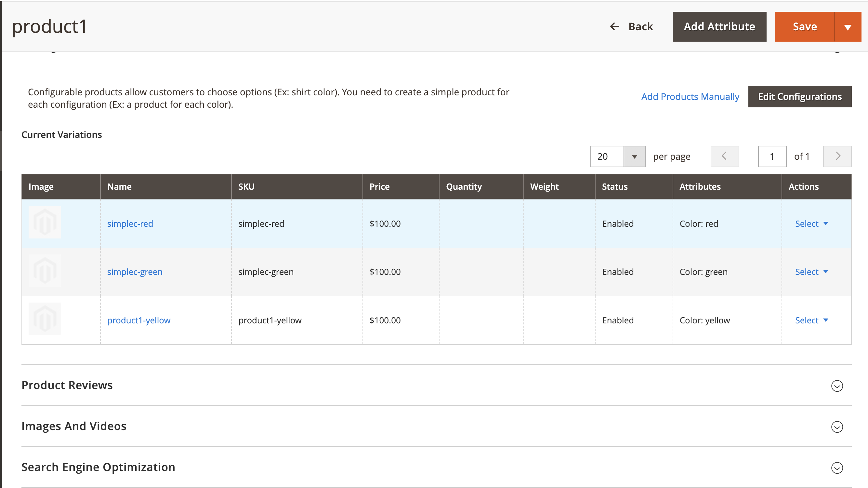Expand the Images And Videos section
The height and width of the screenshot is (488, 868).
coord(837,427)
